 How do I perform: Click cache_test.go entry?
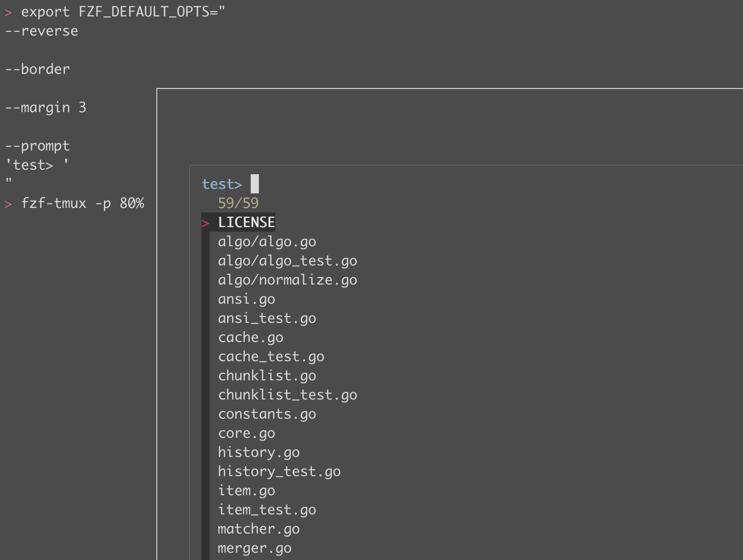[x=271, y=356]
